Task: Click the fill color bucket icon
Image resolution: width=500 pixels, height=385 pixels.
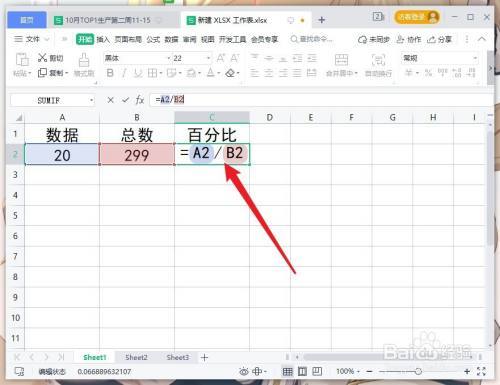Action: pos(191,73)
